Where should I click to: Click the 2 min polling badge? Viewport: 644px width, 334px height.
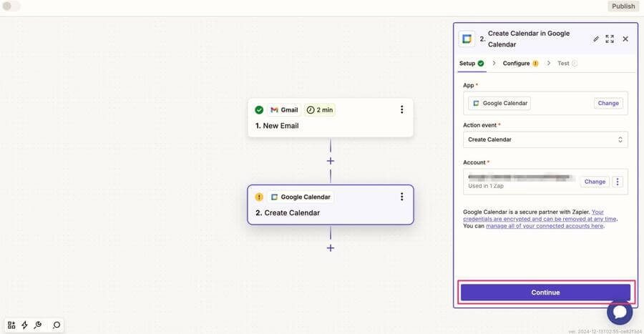[x=320, y=110]
